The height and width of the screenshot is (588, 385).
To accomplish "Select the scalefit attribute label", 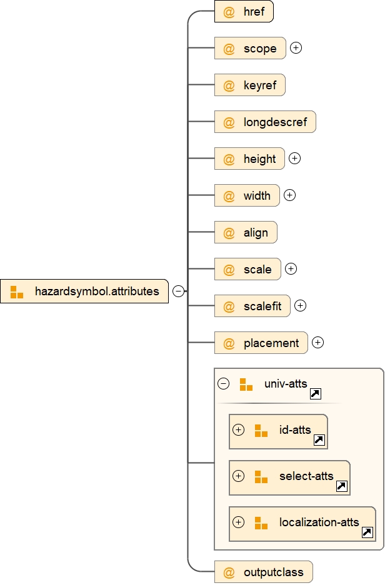I will coord(262,306).
